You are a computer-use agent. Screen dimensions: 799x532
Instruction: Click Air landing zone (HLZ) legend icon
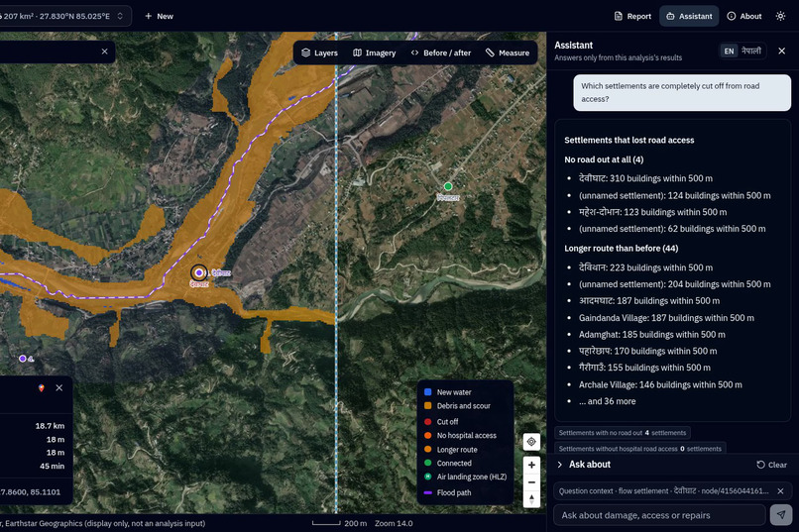click(x=428, y=477)
